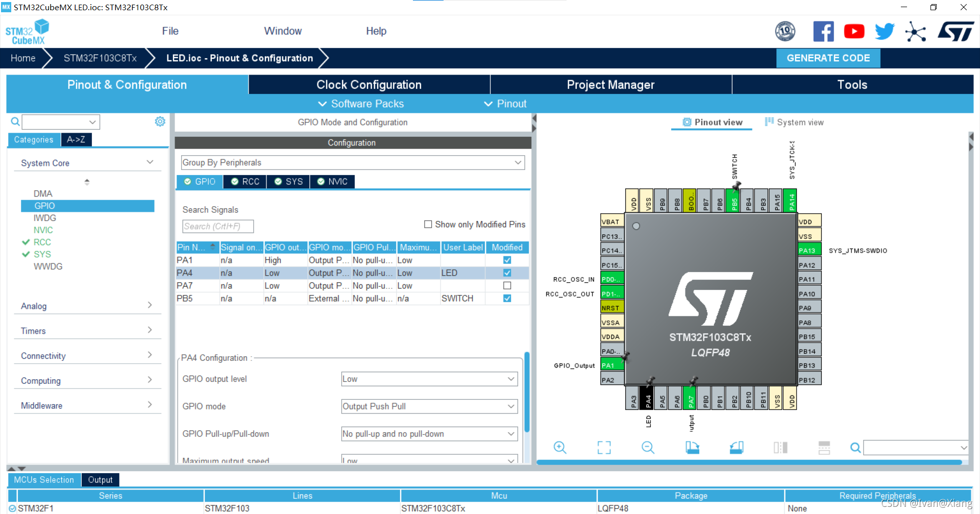Toggle Show only Modified Pins checkbox
980x514 pixels.
pyautogui.click(x=428, y=225)
